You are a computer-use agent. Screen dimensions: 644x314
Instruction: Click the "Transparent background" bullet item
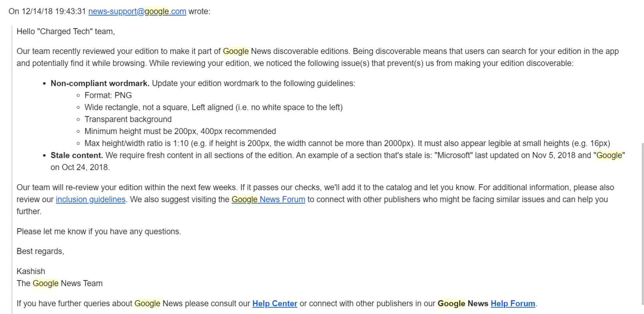click(128, 119)
